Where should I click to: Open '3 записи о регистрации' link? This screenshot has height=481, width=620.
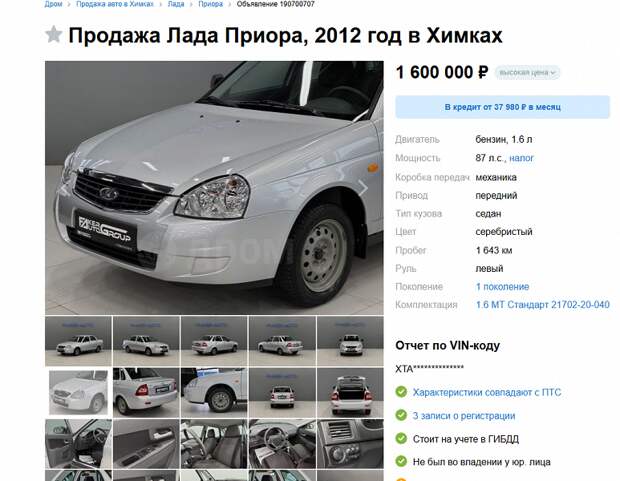[x=464, y=416]
